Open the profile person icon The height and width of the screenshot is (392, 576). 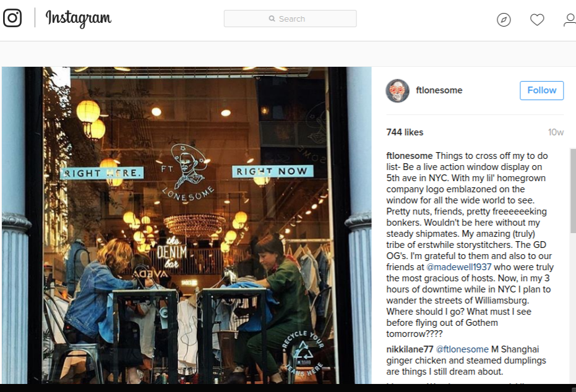(x=570, y=19)
